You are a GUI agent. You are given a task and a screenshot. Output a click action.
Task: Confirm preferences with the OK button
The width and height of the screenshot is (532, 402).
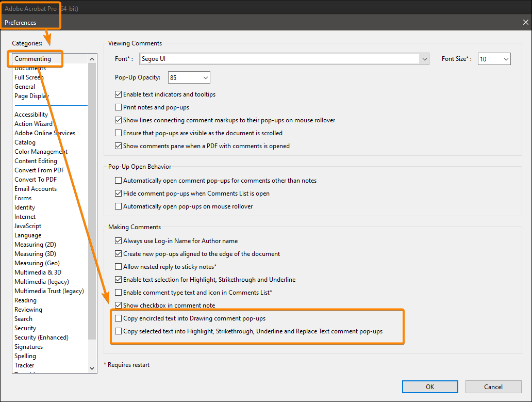tap(429, 387)
